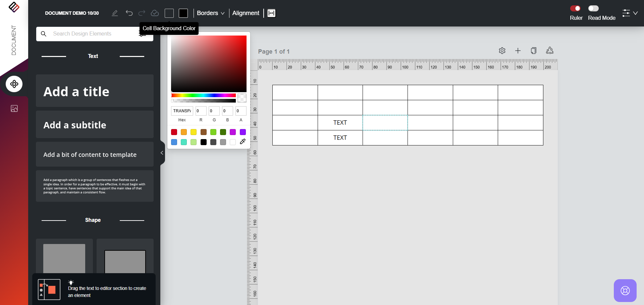Open page settings gear icon

click(502, 51)
